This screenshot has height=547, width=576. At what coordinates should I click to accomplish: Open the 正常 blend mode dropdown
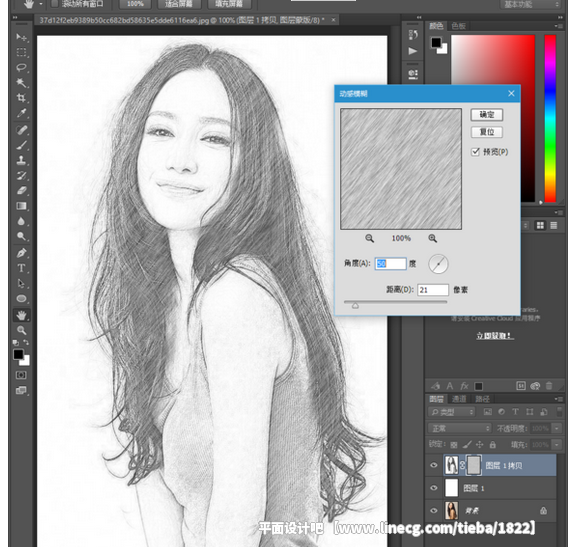(460, 428)
